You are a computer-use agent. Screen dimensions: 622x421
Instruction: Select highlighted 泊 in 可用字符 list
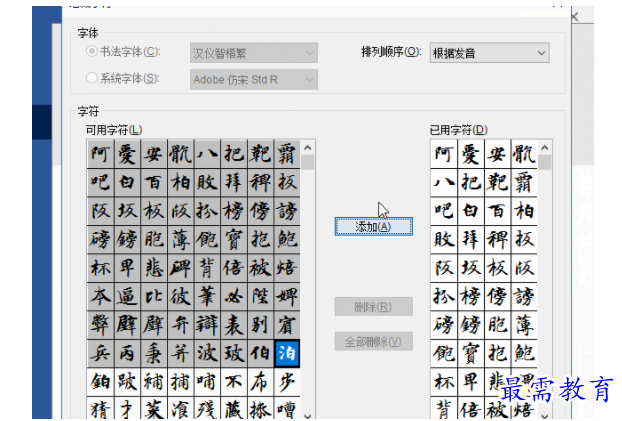(x=287, y=353)
